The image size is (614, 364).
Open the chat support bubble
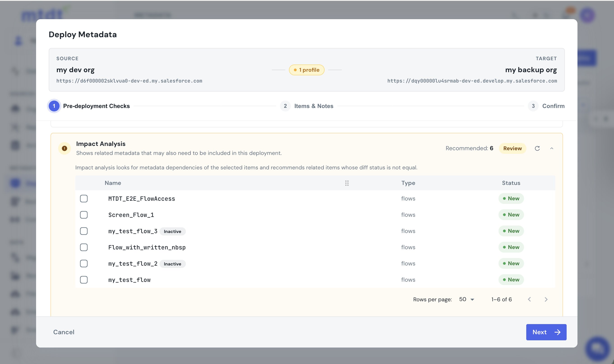(x=597, y=348)
